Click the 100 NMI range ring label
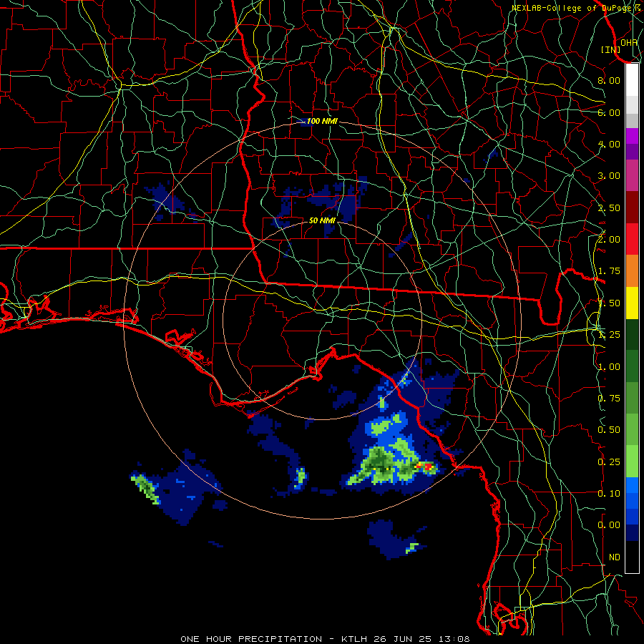The width and height of the screenshot is (644, 644). (x=322, y=121)
